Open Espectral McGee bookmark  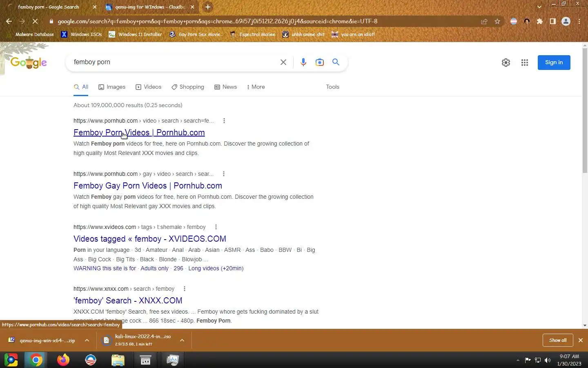click(253, 34)
